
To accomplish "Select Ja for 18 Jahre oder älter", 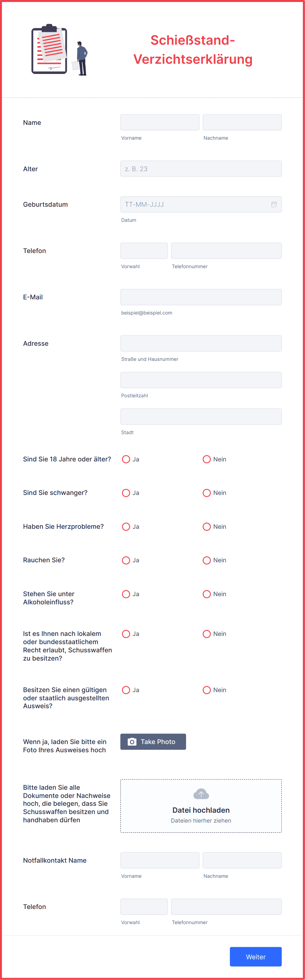I will pyautogui.click(x=126, y=459).
